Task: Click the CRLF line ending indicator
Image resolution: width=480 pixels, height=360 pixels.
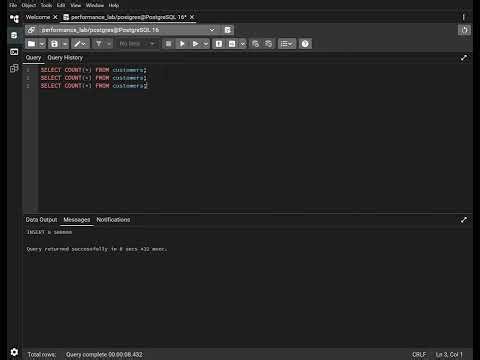Action: 419,355
